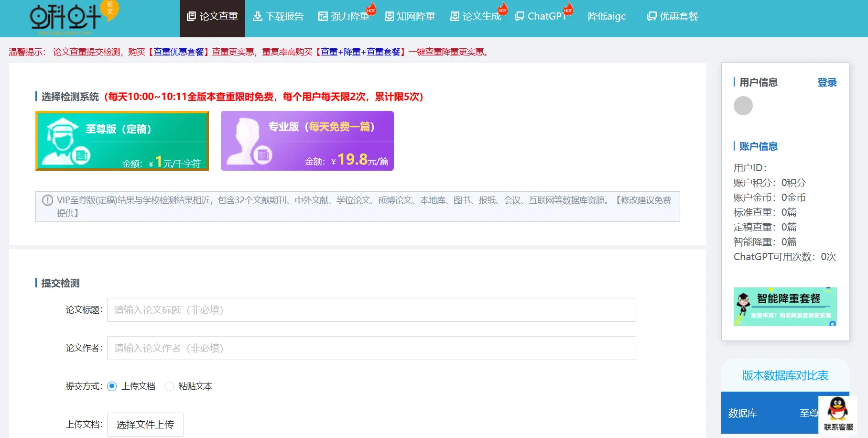
Task: Click the 登录 link in user info
Action: coord(827,83)
